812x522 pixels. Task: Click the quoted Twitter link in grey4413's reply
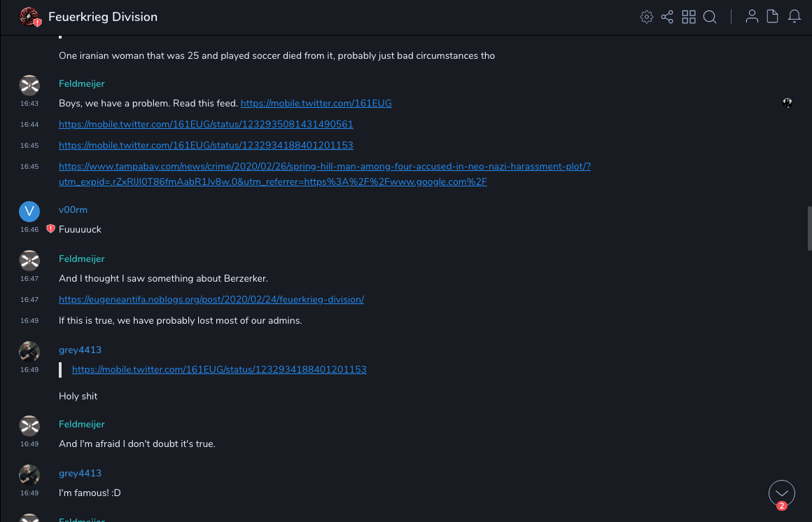click(219, 369)
